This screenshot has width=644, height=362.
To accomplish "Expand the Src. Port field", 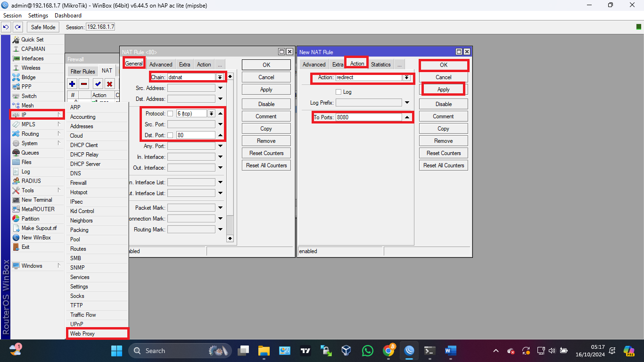I will point(220,124).
